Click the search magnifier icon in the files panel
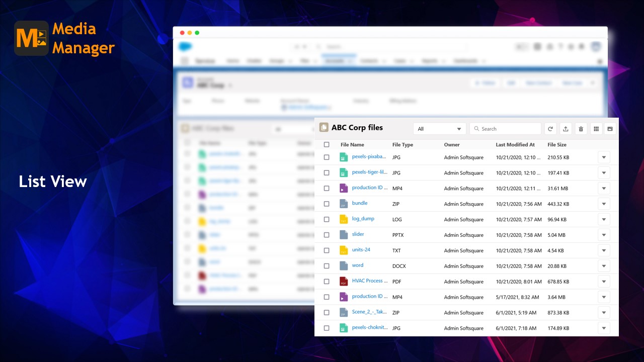This screenshot has width=644, height=362. pos(476,129)
